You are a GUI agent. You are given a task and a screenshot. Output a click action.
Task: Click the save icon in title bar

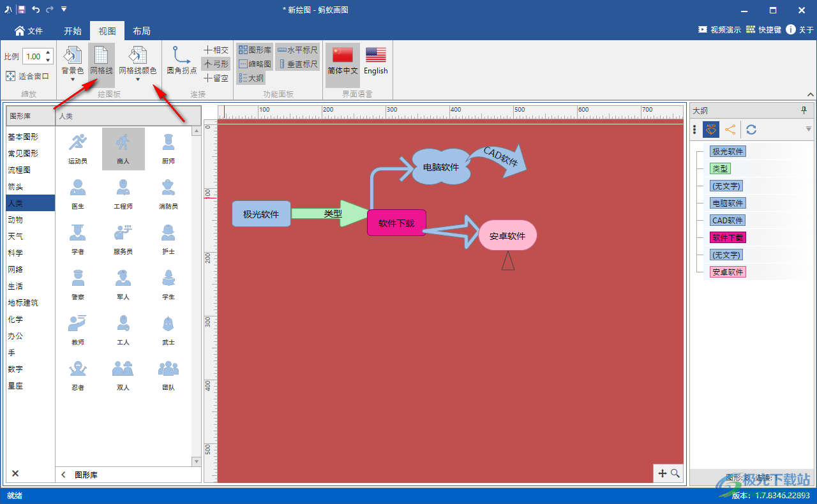coord(21,10)
